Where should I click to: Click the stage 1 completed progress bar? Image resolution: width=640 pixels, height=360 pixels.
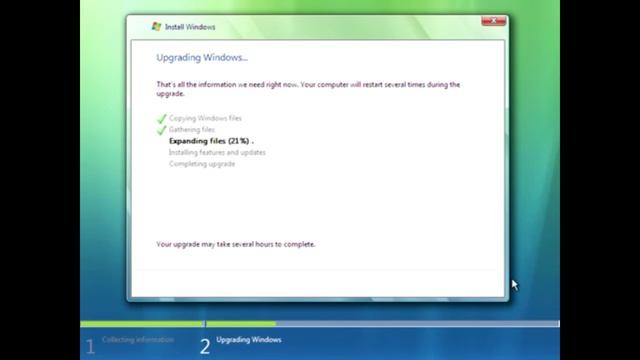(x=142, y=324)
